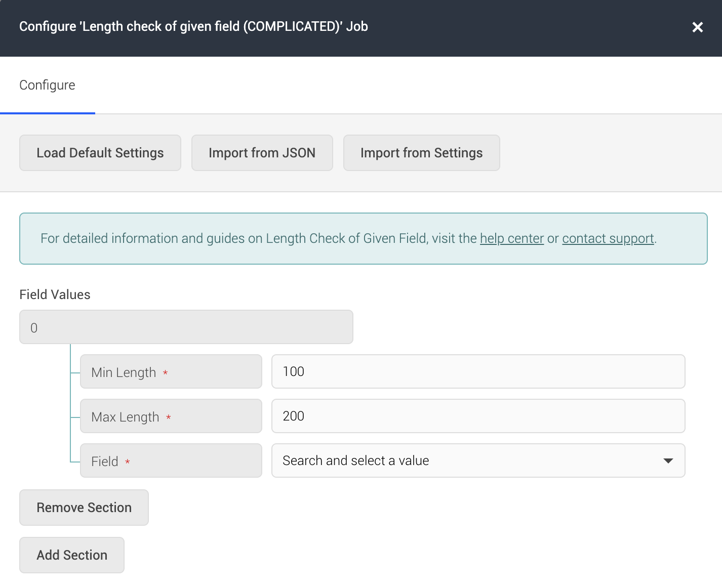Open the contact support link
This screenshot has width=722, height=588.
tap(608, 238)
